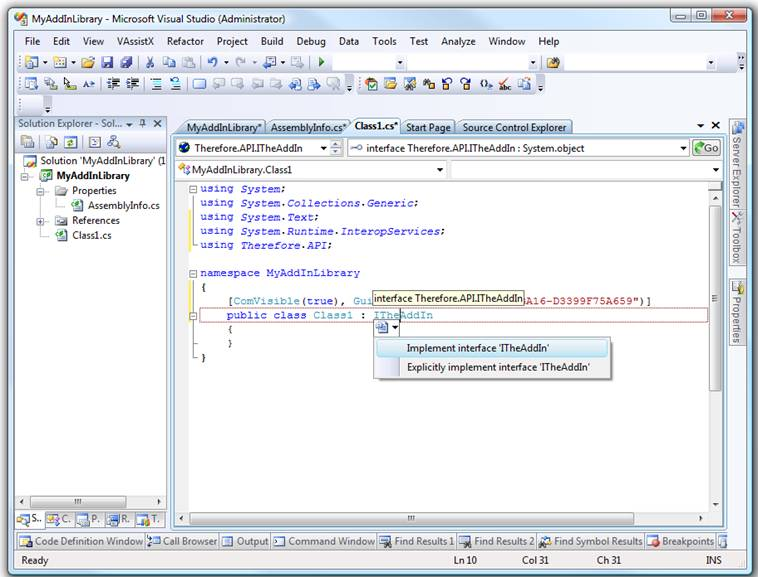
Task: Click the spell check abc icon
Action: coord(505,84)
